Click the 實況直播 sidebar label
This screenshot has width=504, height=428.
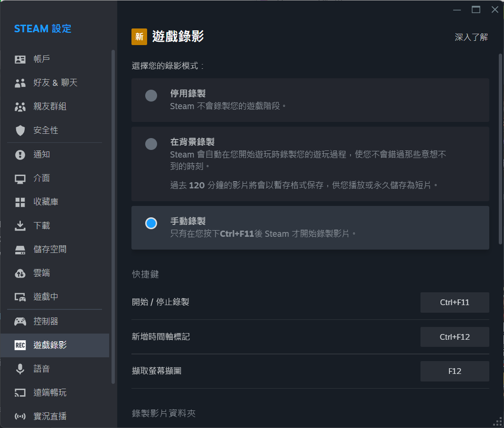tap(50, 416)
